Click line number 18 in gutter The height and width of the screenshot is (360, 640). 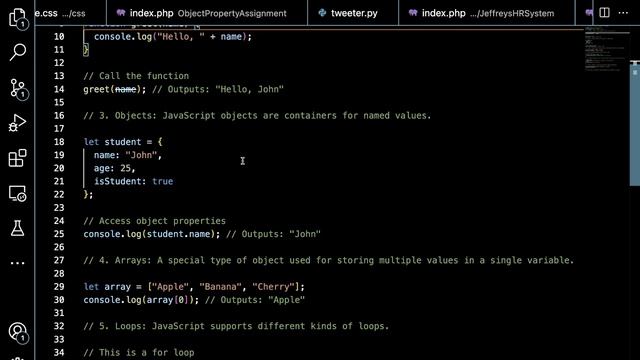pyautogui.click(x=59, y=142)
